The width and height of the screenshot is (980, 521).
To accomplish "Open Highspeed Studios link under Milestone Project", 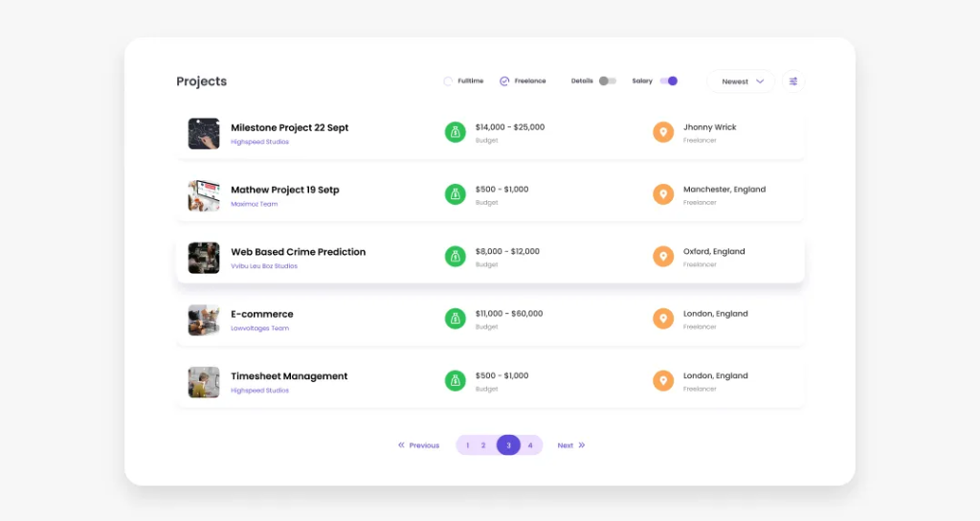I will point(260,142).
